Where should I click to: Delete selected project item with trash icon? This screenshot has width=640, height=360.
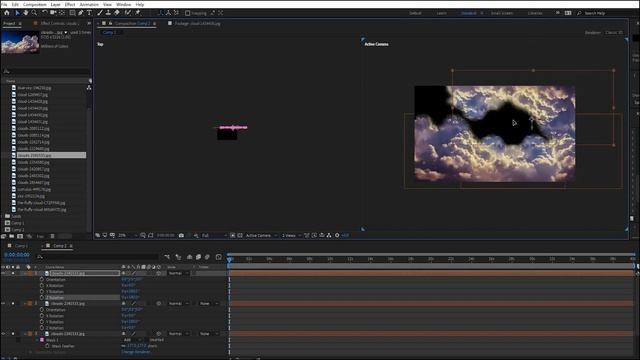click(x=52, y=236)
